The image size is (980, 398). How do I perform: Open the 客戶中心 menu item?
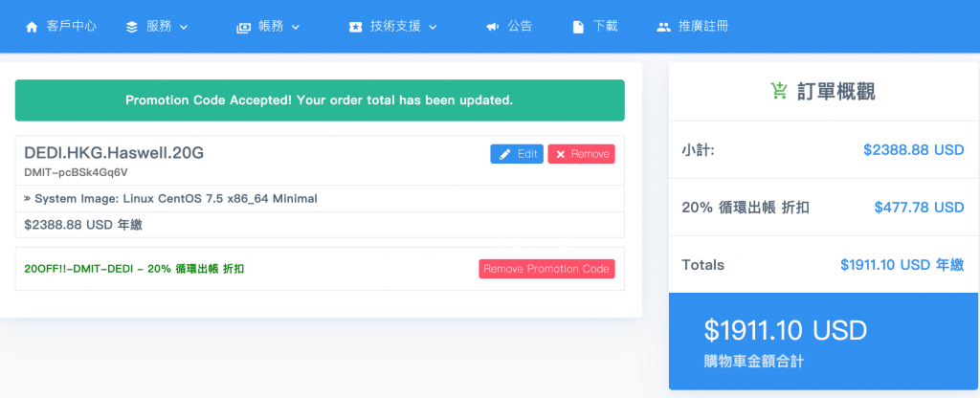pyautogui.click(x=61, y=27)
